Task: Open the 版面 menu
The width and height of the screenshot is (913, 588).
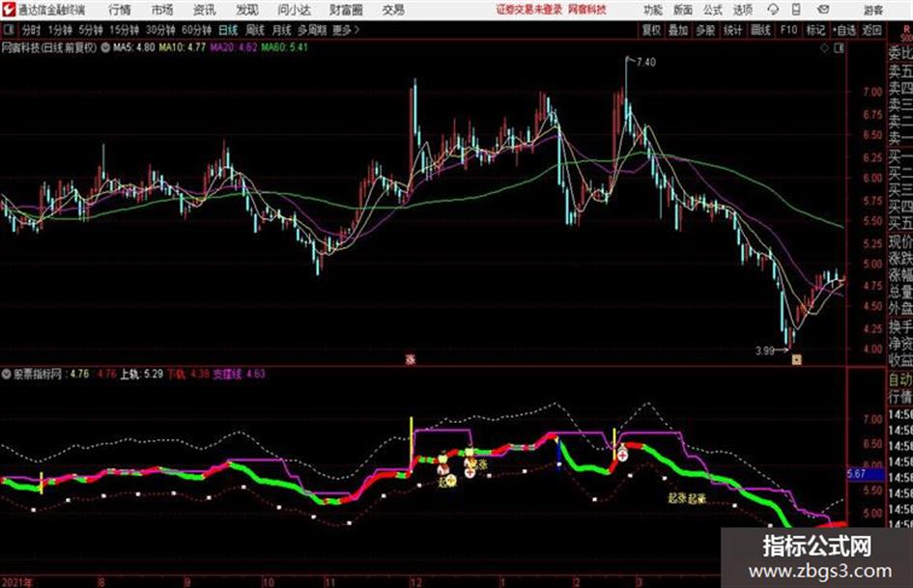Action: point(683,10)
